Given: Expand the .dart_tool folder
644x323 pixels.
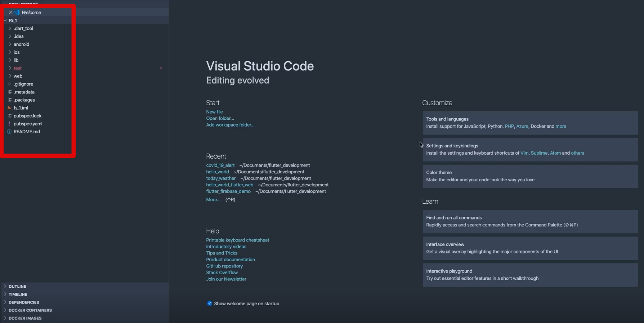Looking at the screenshot, I should coord(10,28).
